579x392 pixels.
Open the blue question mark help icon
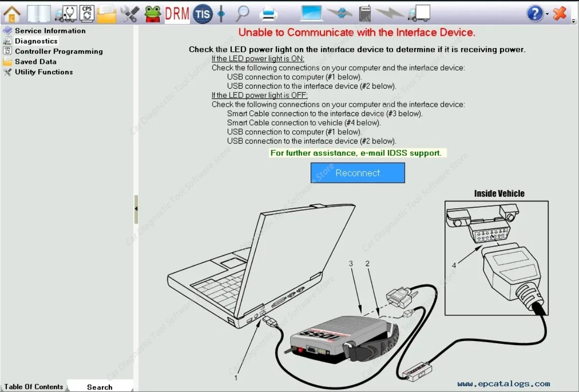[535, 14]
